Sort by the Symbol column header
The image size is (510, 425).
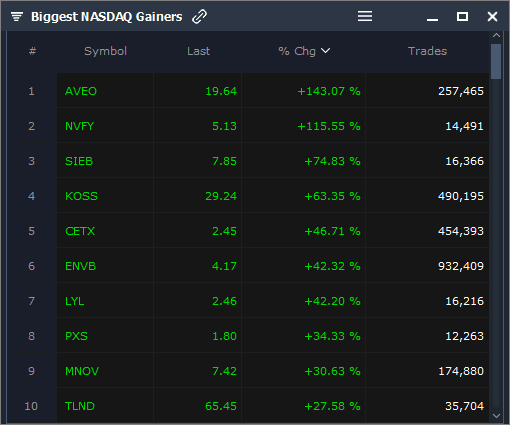tap(105, 51)
